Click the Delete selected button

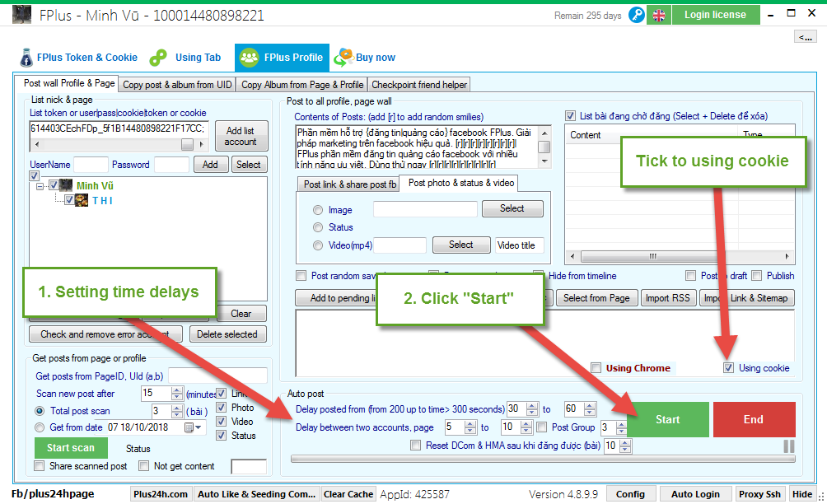(227, 334)
